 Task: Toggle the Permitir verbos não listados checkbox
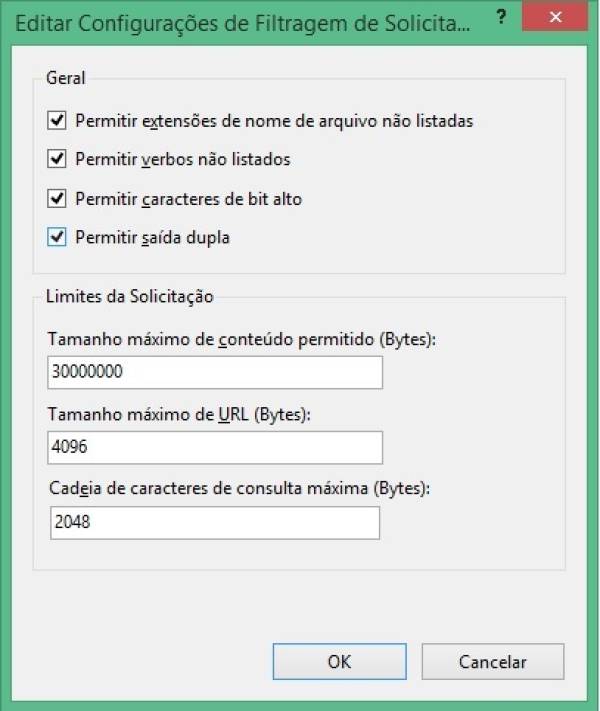click(56, 160)
